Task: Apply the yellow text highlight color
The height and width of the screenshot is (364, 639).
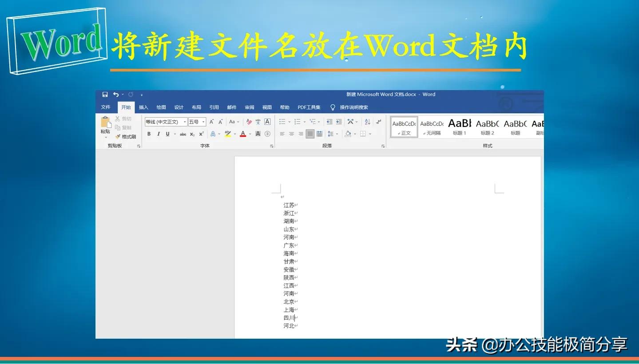Action: click(228, 134)
